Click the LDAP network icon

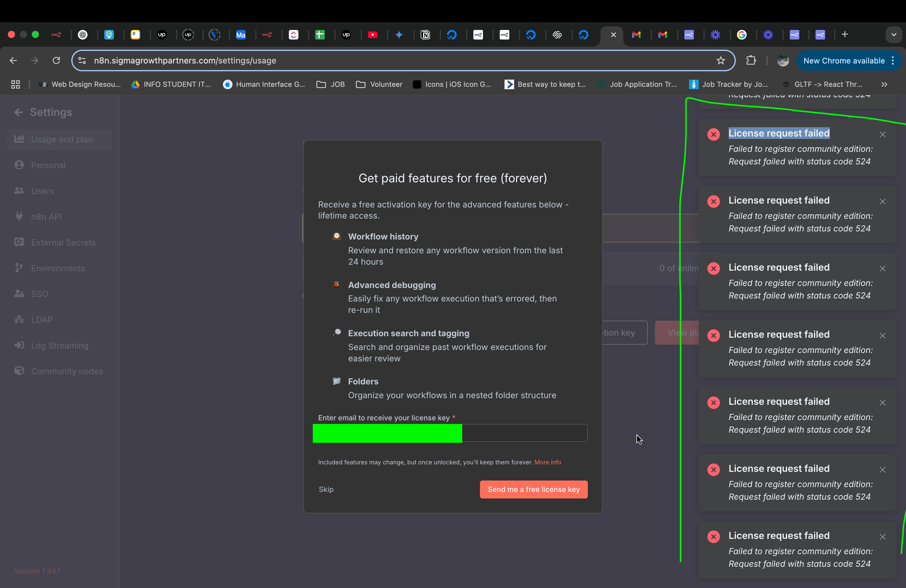[19, 319]
